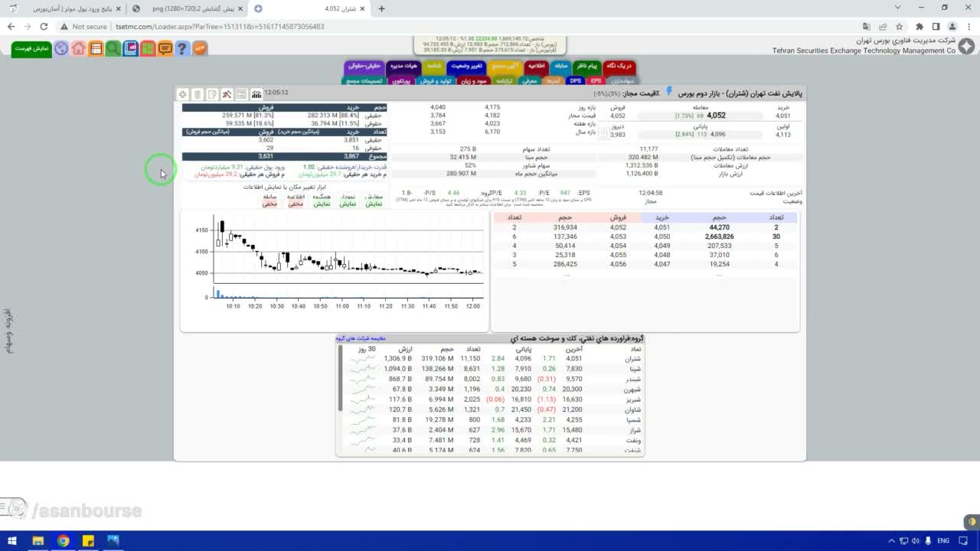Toggle سابقه visibility (مخفی)
This screenshot has width=980, height=551.
[x=269, y=204]
